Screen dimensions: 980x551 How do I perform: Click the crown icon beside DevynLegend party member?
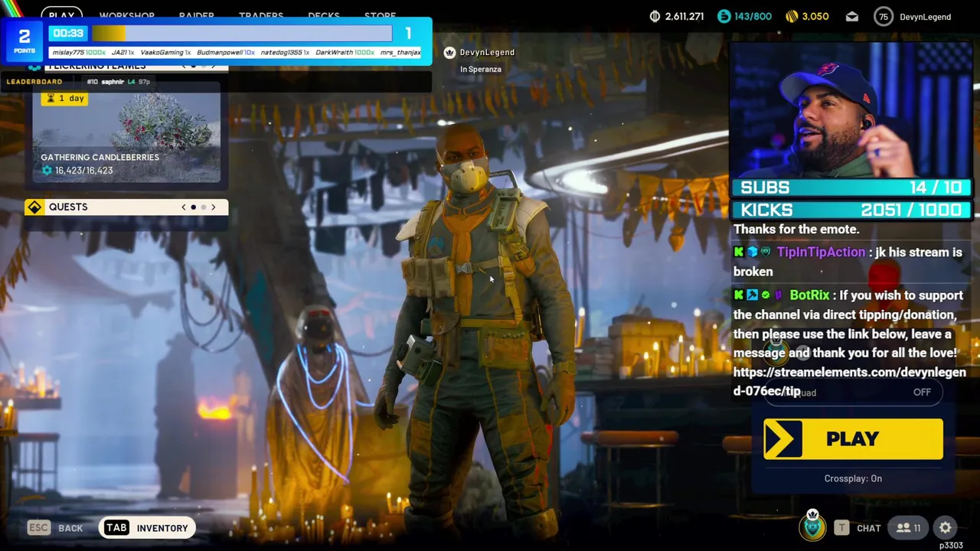point(449,52)
